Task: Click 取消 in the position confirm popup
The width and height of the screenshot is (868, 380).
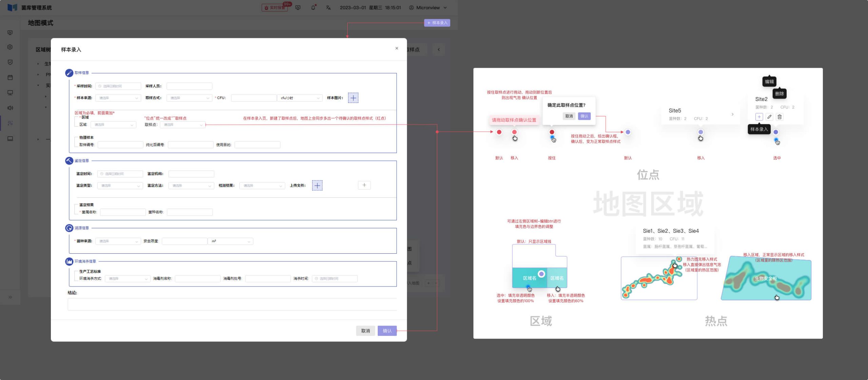Action: point(569,116)
